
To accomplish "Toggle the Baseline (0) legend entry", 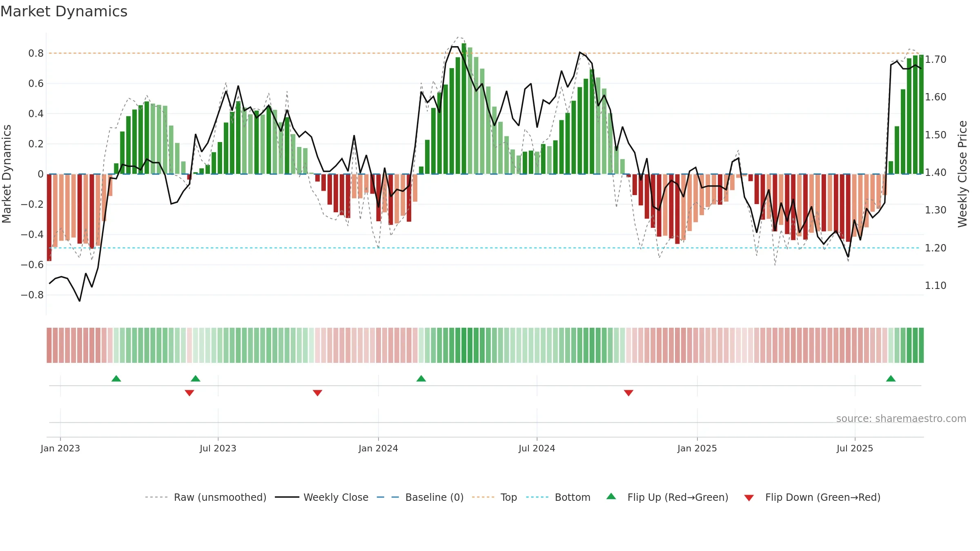I will point(420,497).
